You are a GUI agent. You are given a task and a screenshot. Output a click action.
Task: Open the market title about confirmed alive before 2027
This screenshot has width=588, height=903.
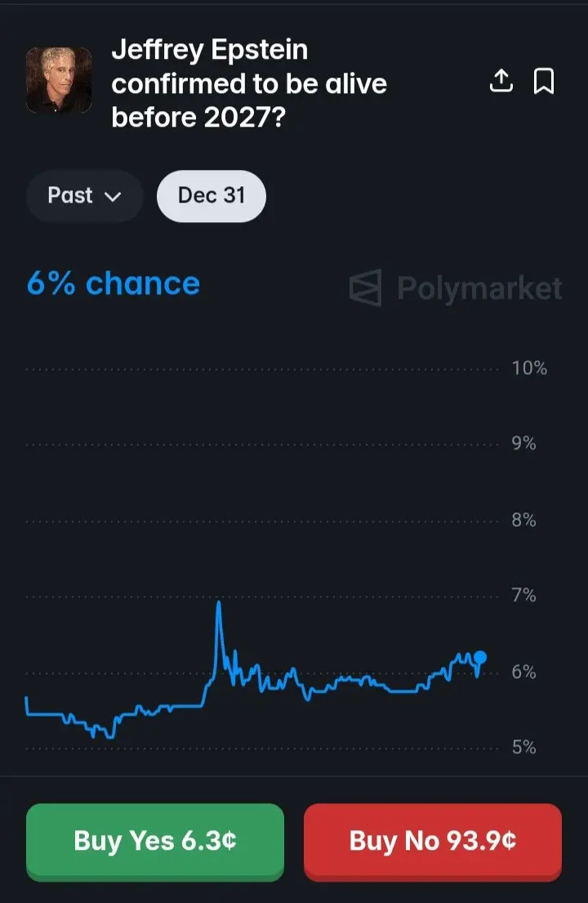(249, 83)
